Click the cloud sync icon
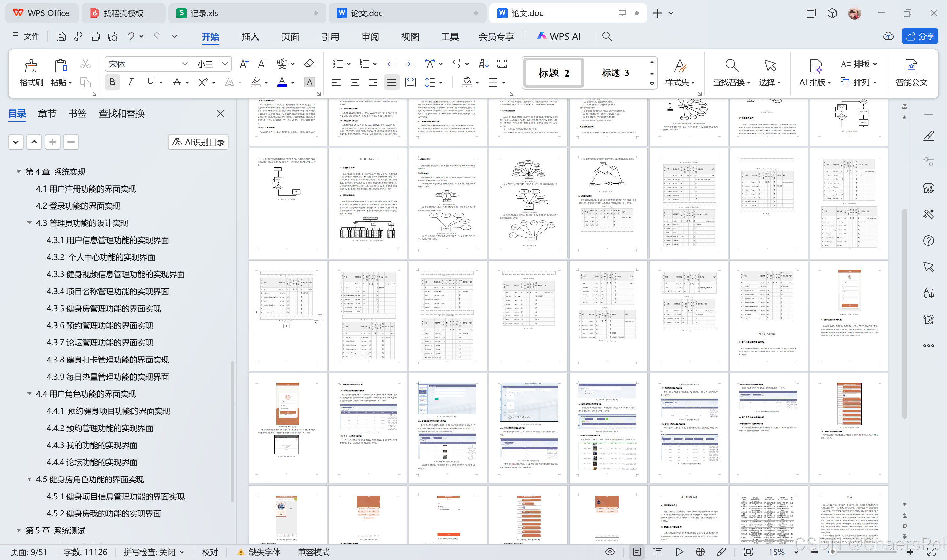The image size is (947, 560). click(888, 36)
